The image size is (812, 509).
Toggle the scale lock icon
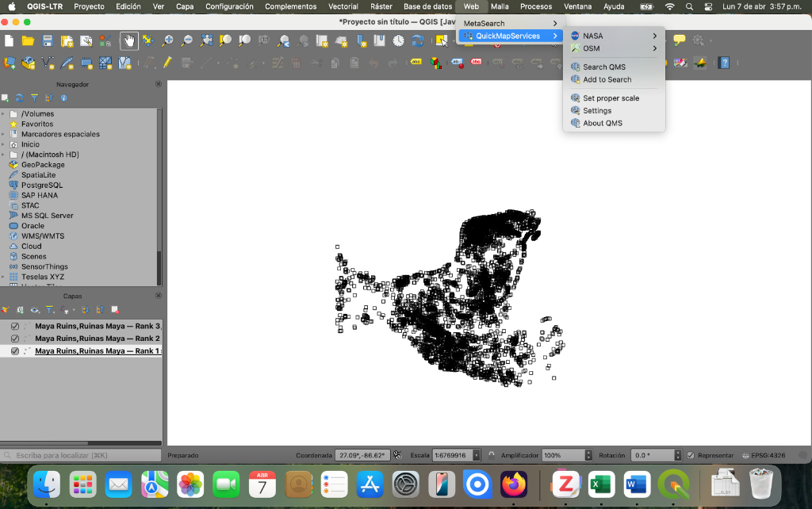pyautogui.click(x=491, y=455)
